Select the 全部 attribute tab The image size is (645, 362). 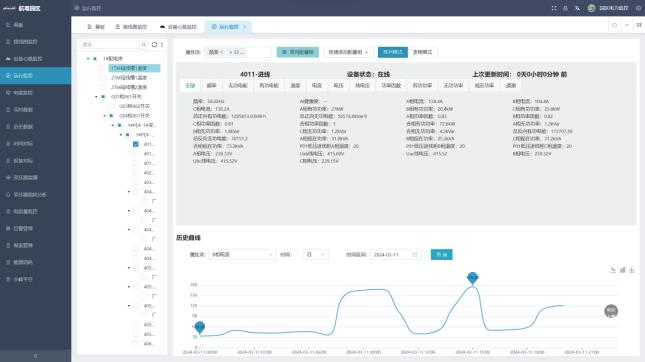(x=190, y=86)
